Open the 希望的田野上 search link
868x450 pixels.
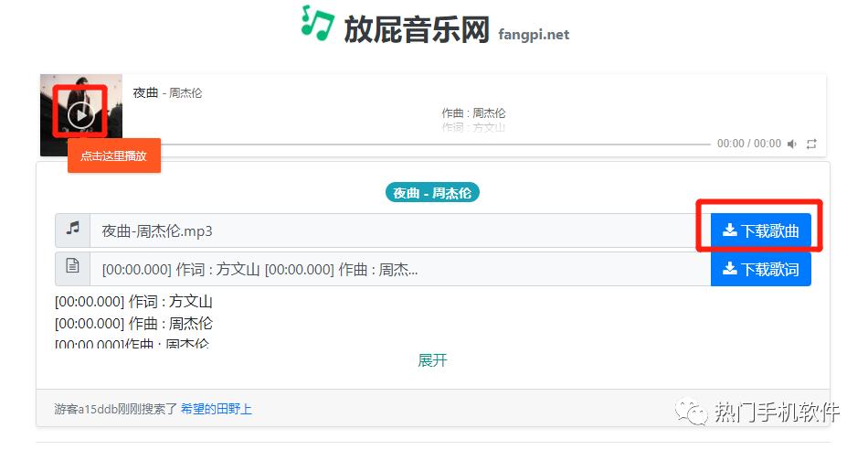pyautogui.click(x=217, y=409)
